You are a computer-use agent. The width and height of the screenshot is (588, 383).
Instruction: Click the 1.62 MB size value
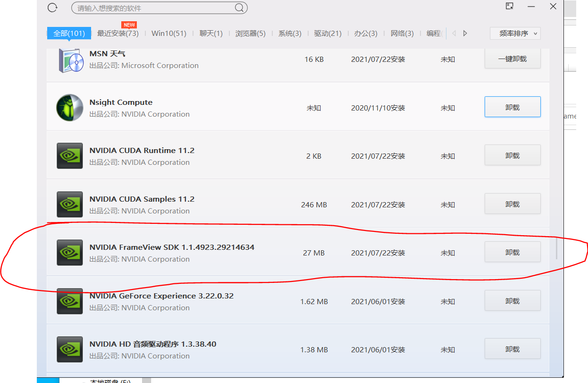pyautogui.click(x=314, y=301)
